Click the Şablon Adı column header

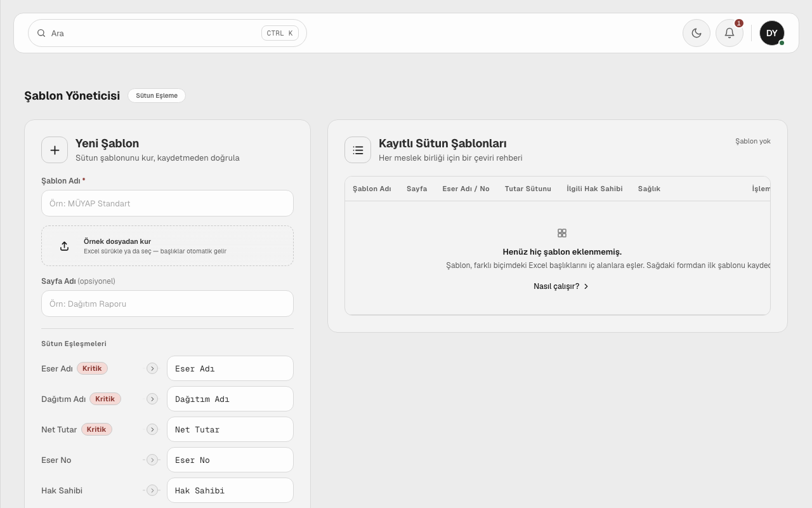tap(372, 189)
